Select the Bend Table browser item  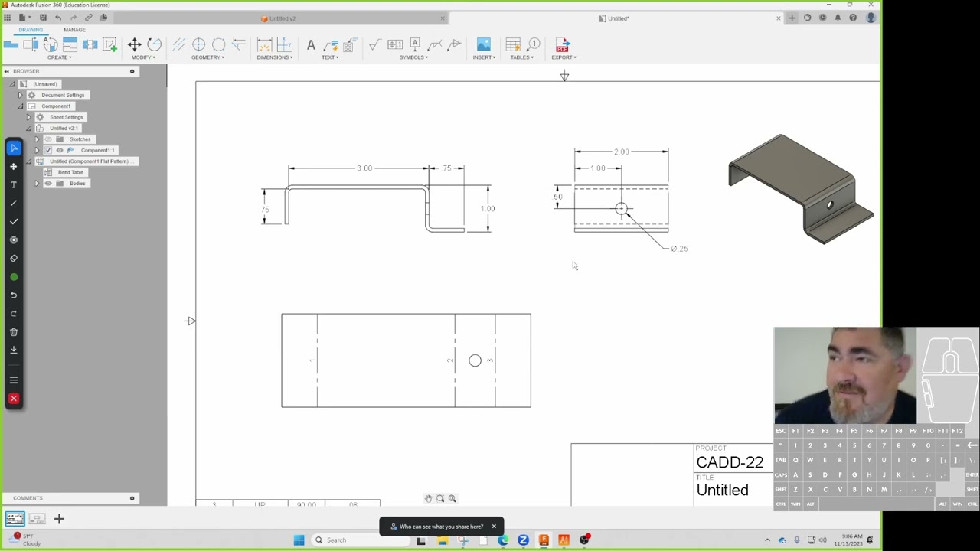click(x=70, y=172)
